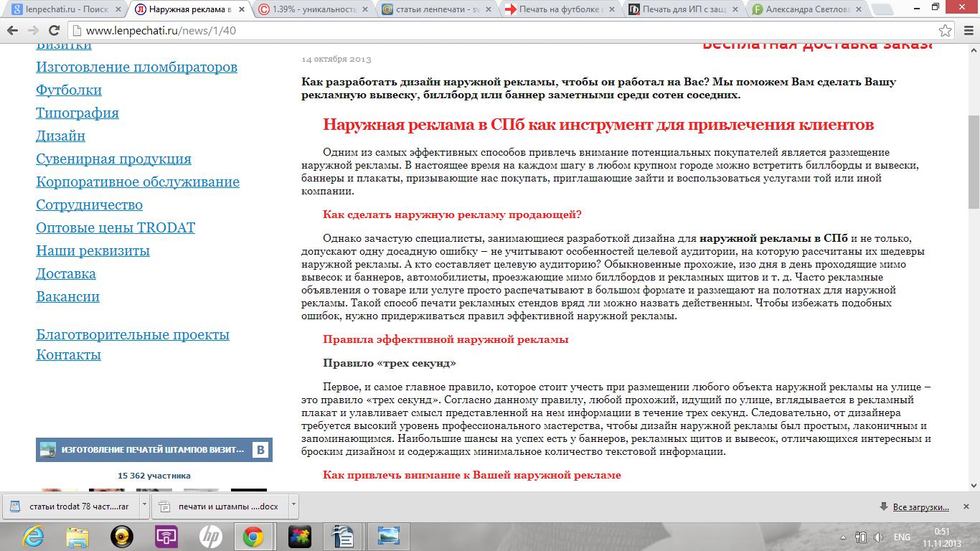Switch input language via ENG indicator
Viewport: 980px width, 551px height.
(902, 537)
